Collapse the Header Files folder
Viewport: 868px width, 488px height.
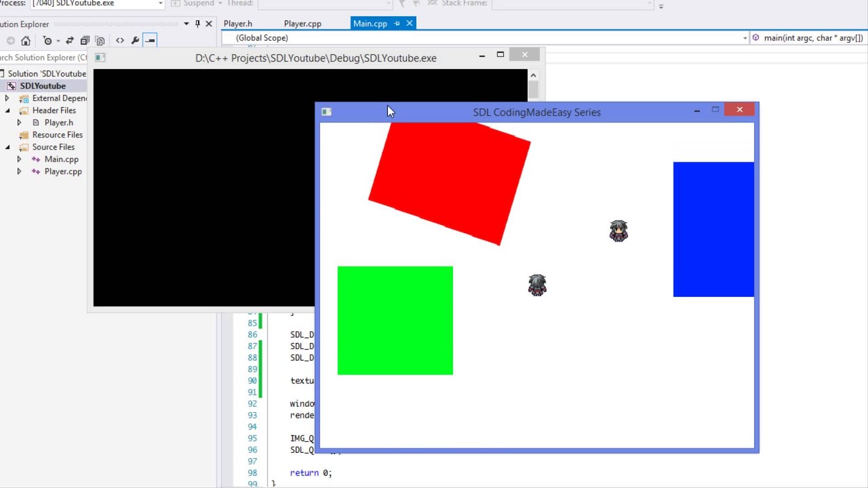[x=7, y=110]
